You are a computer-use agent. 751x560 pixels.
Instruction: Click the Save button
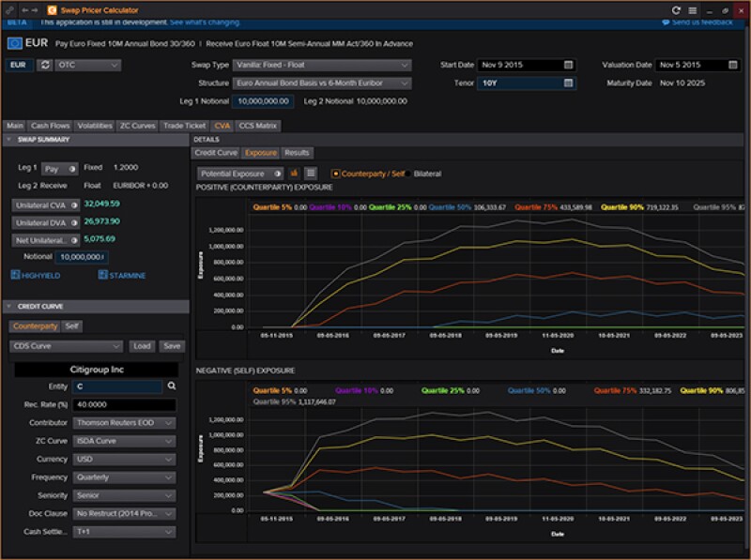pyautogui.click(x=172, y=346)
